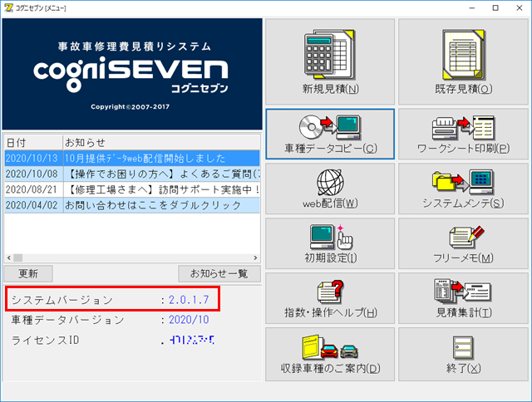Click system version value 2.0.1.7
Image resolution: width=532 pixels, height=402 pixels.
189,300
